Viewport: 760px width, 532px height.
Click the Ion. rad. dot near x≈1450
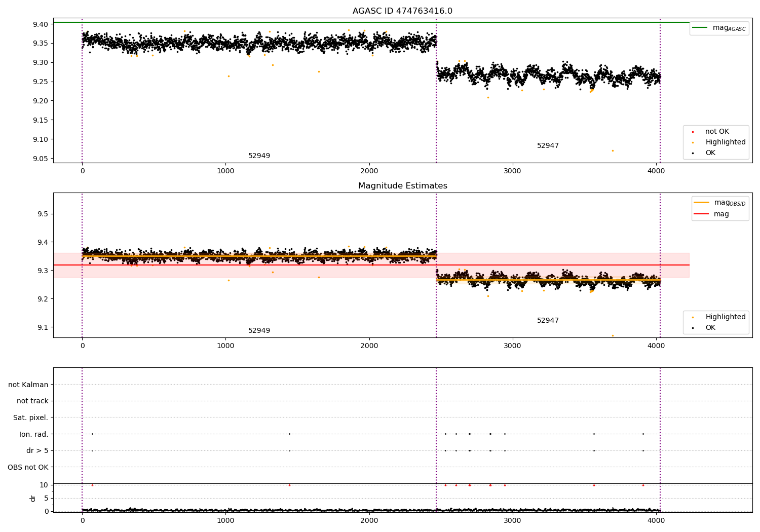coord(289,434)
